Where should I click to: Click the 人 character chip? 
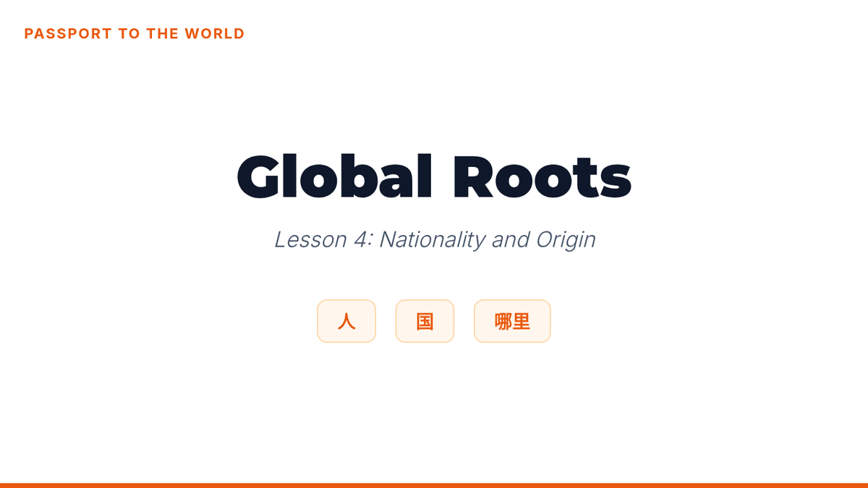coord(346,321)
